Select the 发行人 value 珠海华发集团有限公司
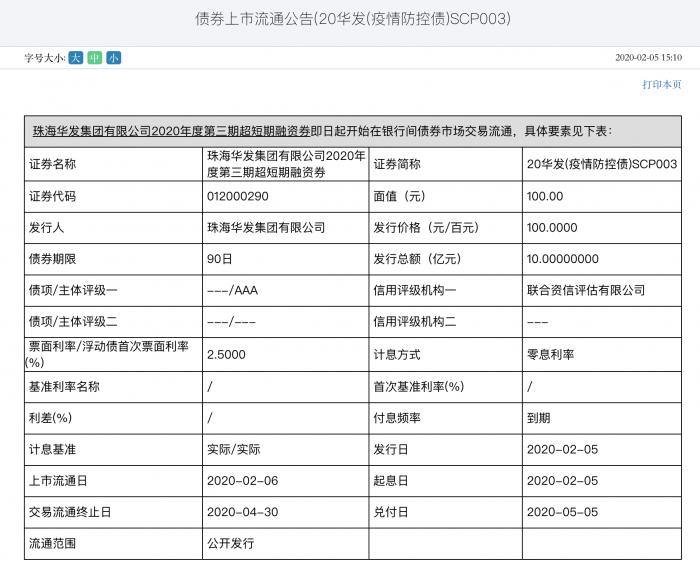This screenshot has height=573, width=700. coord(266,228)
